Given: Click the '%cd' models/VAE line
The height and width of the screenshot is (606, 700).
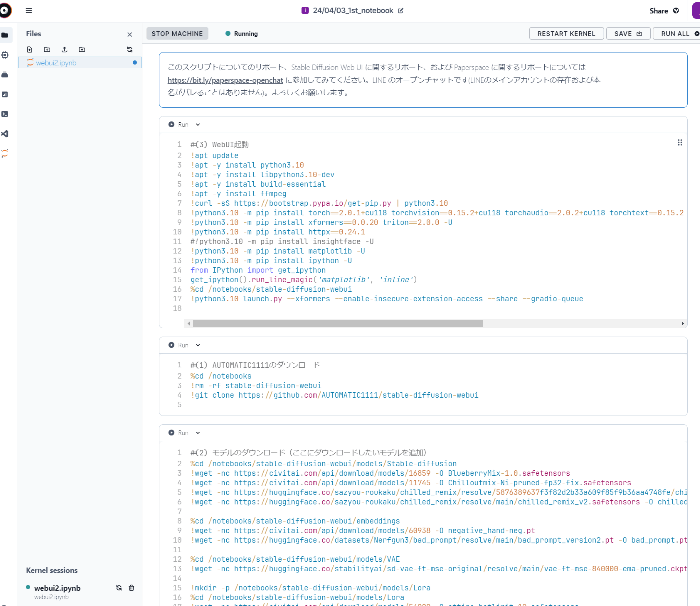Looking at the screenshot, I should (x=295, y=559).
